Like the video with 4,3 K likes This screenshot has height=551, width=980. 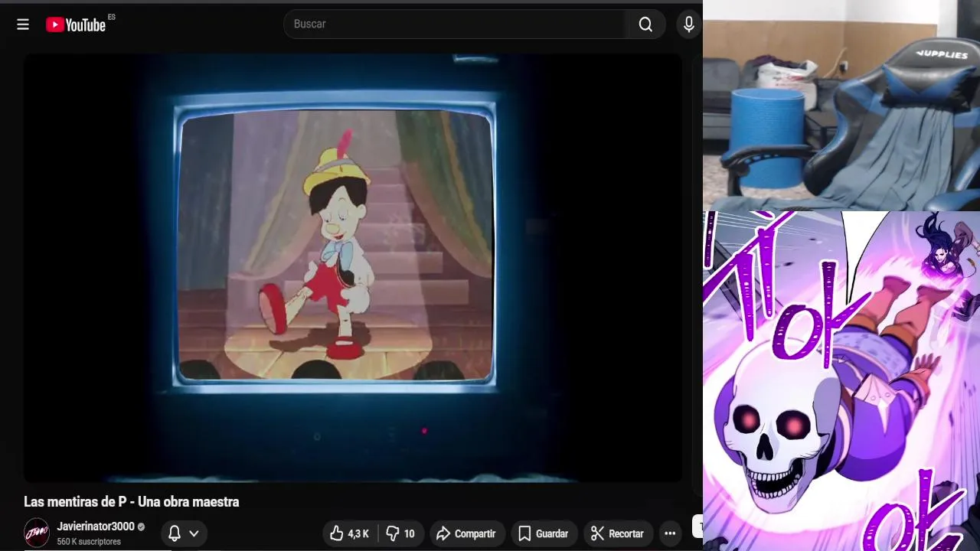pos(351,533)
